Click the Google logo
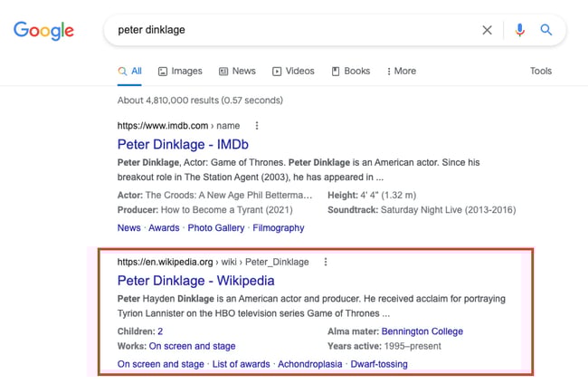This screenshot has height=384, width=588. tap(43, 31)
